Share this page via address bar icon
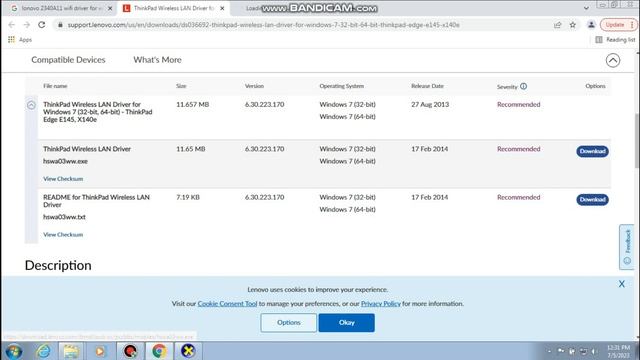This screenshot has width=640, height=360. click(558, 25)
